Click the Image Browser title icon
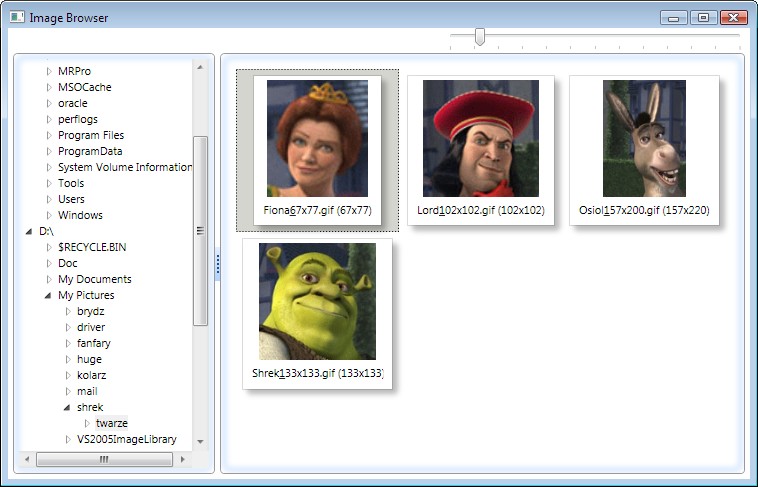 tap(17, 17)
